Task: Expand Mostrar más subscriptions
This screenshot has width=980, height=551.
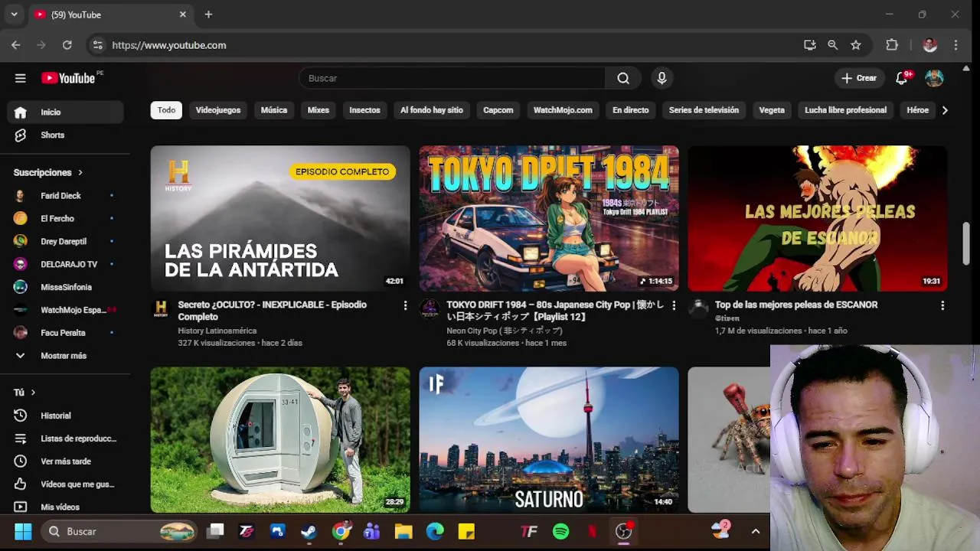Action: [x=66, y=356]
